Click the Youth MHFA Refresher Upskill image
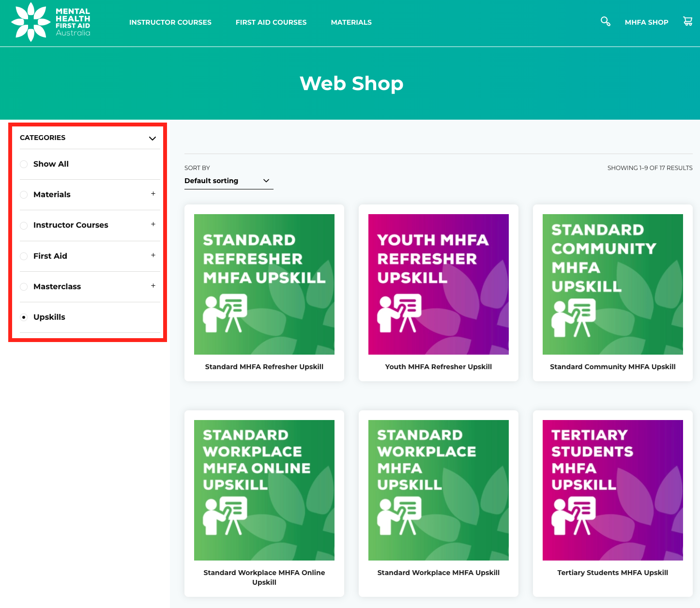Image resolution: width=700 pixels, height=608 pixels. (438, 284)
